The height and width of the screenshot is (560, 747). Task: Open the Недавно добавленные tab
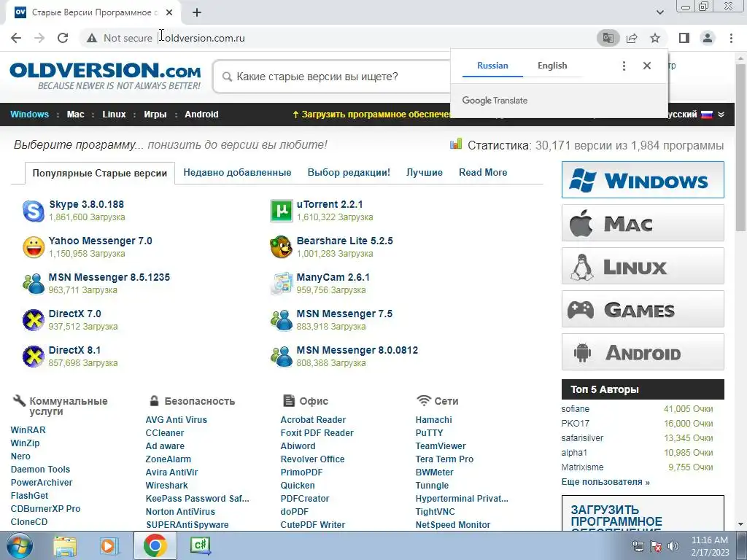point(237,172)
